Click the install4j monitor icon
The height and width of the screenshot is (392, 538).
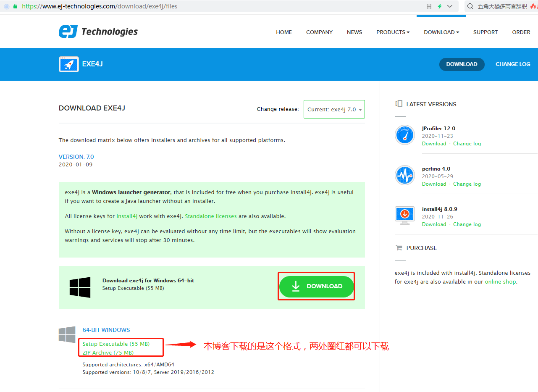(405, 216)
